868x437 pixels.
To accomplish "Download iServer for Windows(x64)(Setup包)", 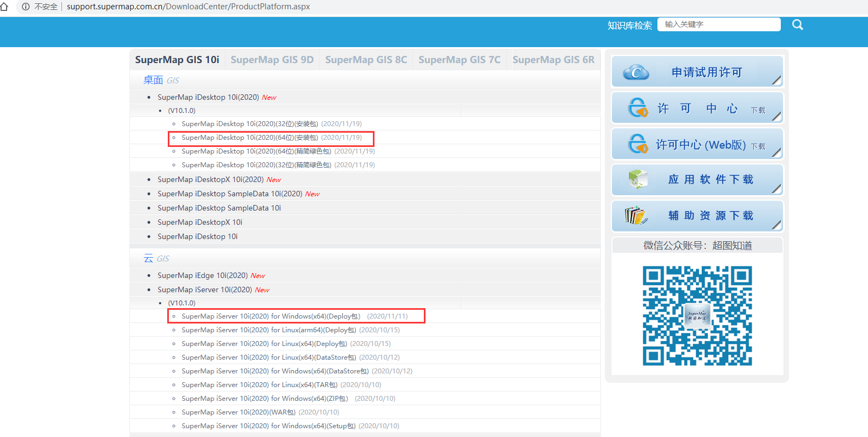I will [x=269, y=426].
